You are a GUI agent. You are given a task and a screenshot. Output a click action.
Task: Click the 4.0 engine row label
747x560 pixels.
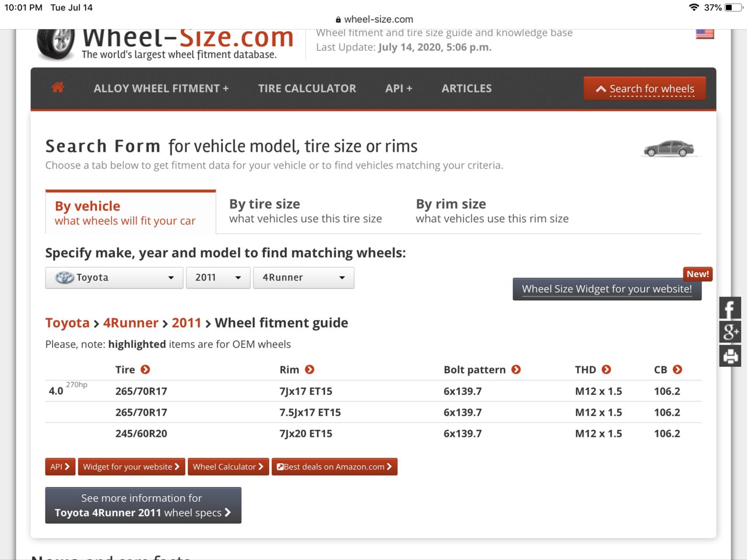56,391
